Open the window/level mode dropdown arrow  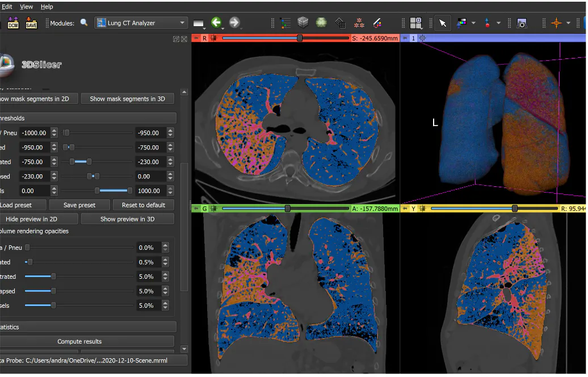[473, 23]
